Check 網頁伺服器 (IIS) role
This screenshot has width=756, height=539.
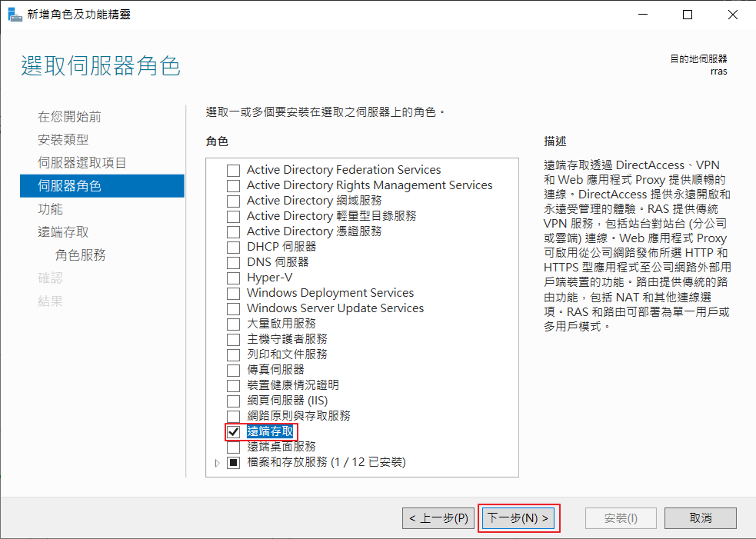click(233, 401)
